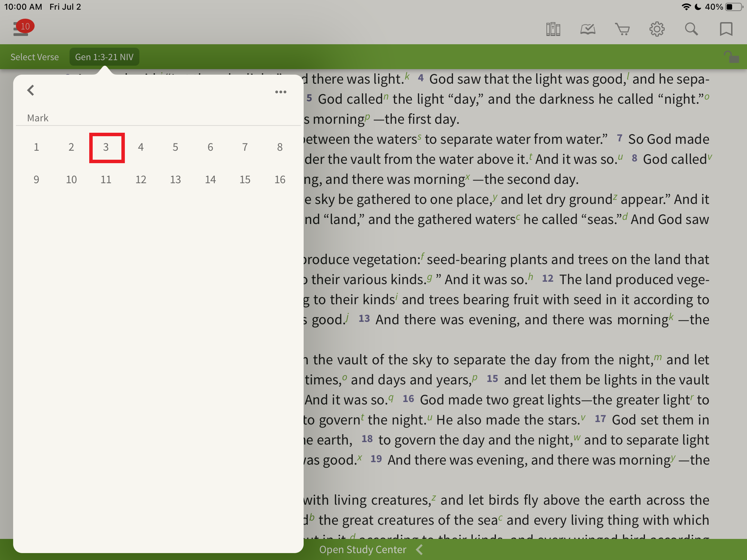Select Mark chapter 10
747x560 pixels.
click(71, 180)
